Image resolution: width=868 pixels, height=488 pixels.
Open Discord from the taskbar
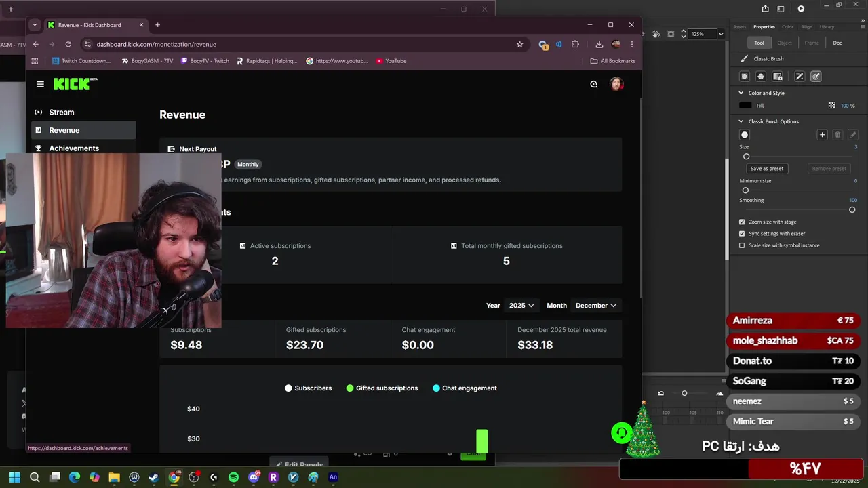click(x=254, y=477)
